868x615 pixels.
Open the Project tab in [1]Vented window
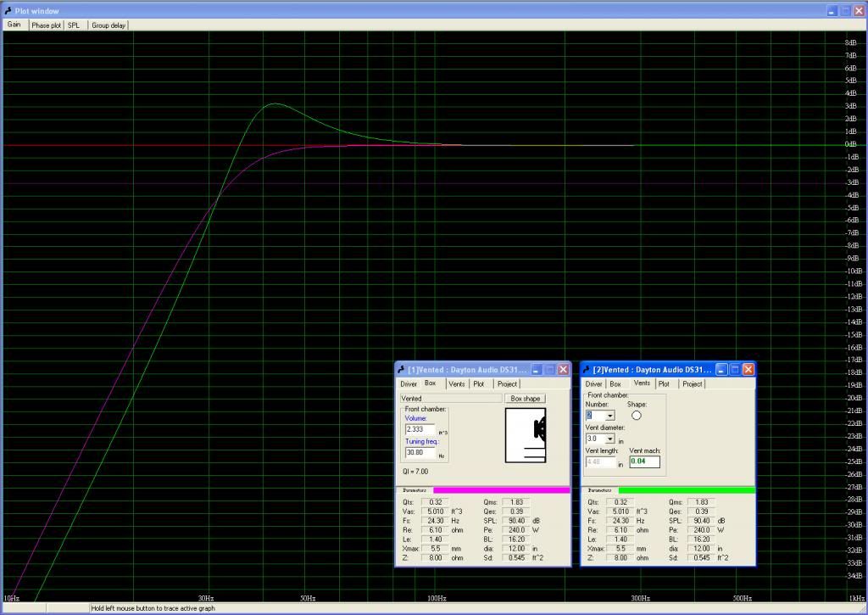507,384
